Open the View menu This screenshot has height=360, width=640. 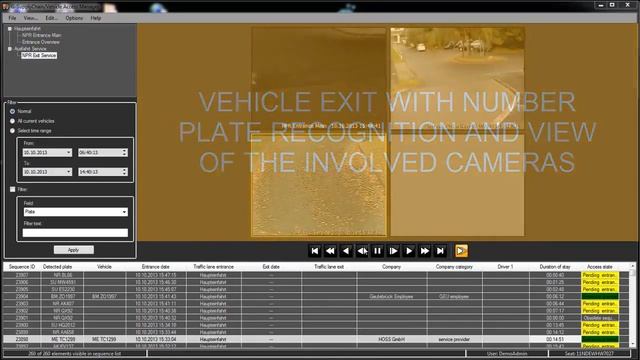30,18
